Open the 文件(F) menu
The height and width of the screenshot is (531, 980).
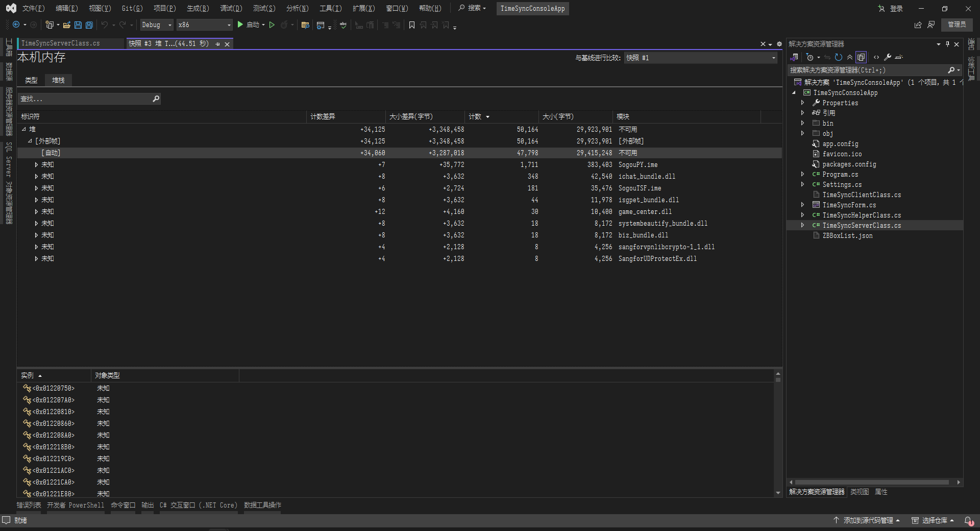click(34, 8)
